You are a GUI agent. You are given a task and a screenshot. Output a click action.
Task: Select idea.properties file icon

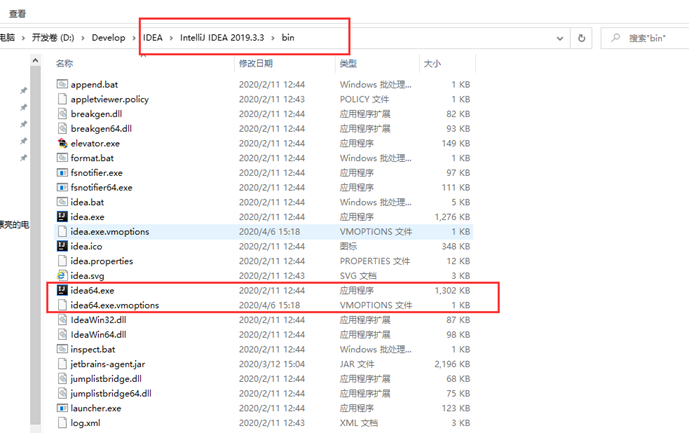[62, 261]
